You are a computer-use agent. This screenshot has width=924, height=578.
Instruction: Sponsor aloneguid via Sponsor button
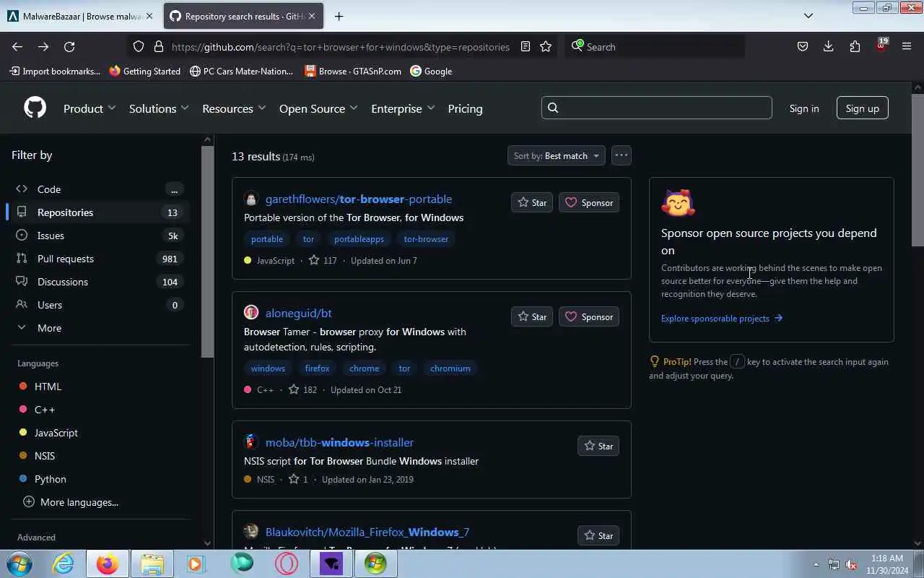589,316
